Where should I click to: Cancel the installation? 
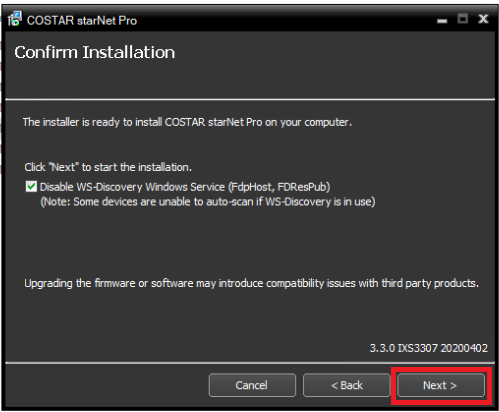click(252, 385)
